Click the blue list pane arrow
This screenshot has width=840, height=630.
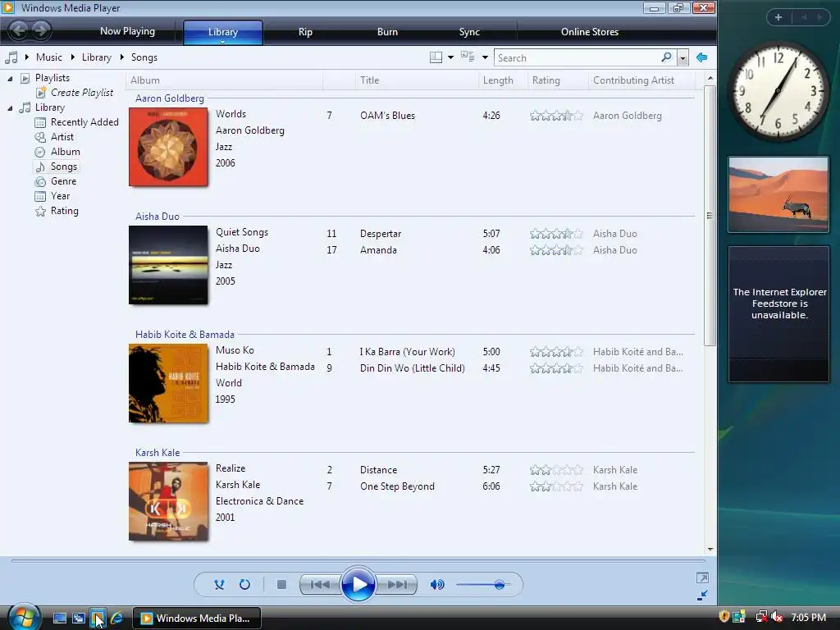(x=701, y=57)
